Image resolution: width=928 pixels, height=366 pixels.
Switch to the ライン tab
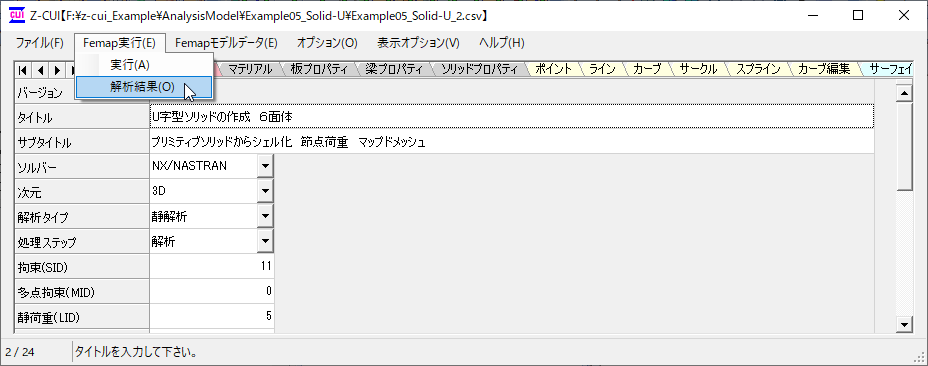click(x=602, y=69)
